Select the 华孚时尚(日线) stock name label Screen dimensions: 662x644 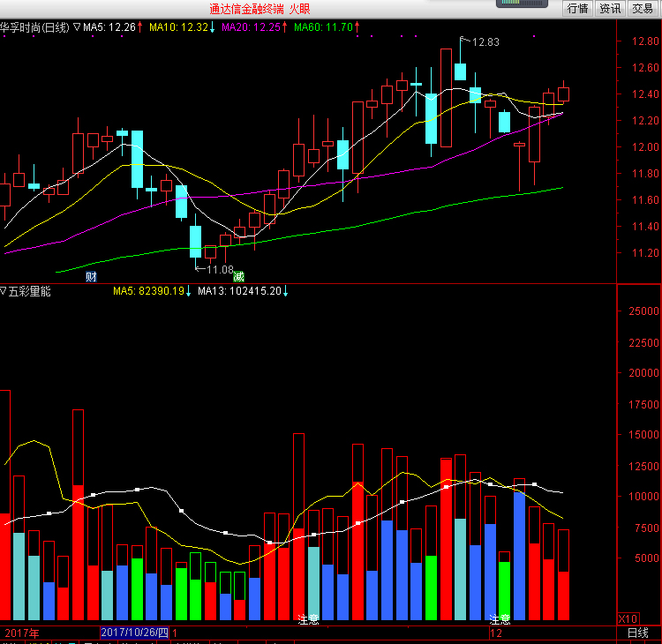(x=34, y=27)
